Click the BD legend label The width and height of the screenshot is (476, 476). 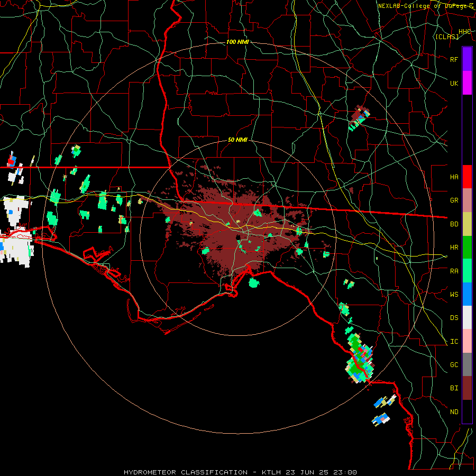(x=454, y=224)
